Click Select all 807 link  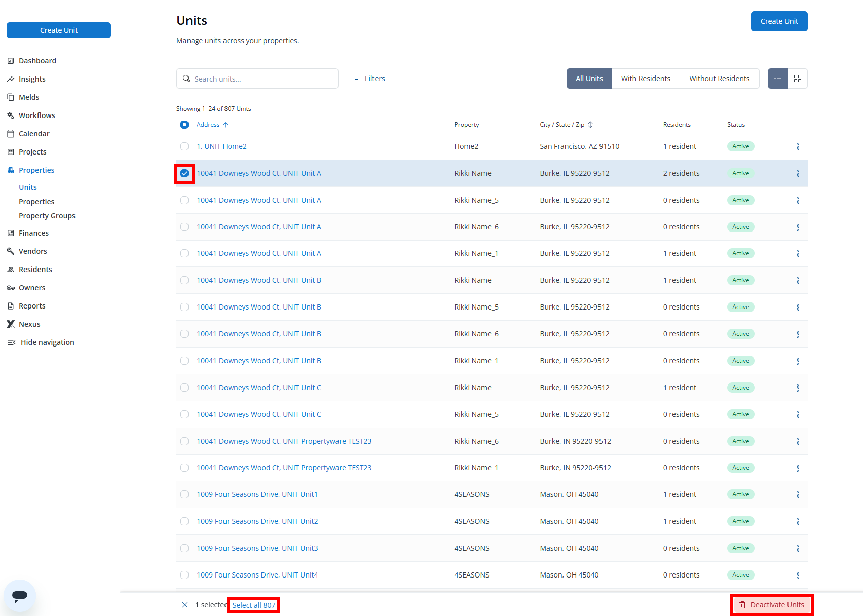point(253,605)
